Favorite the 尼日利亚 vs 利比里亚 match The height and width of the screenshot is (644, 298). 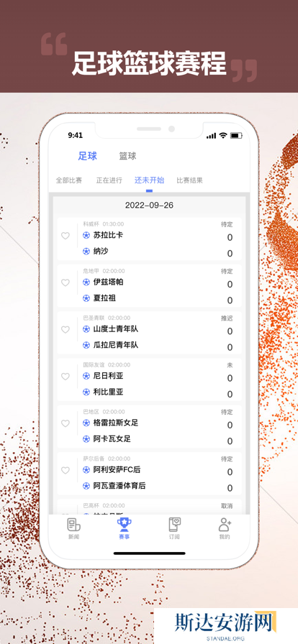point(66,376)
